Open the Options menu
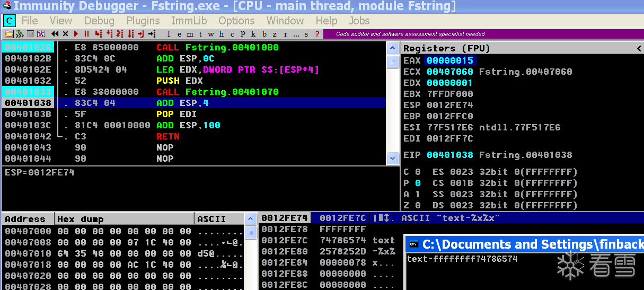Image resolution: width=644 pixels, height=290 pixels. pos(236,21)
